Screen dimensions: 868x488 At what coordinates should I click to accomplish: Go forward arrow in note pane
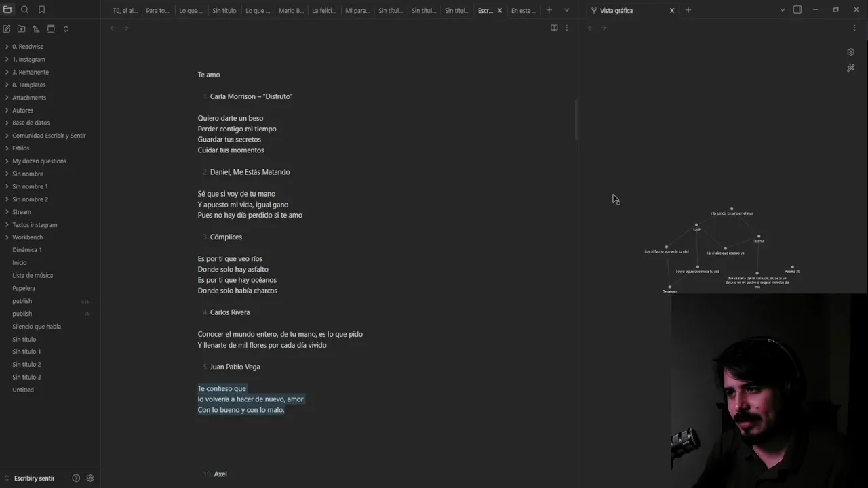pyautogui.click(x=125, y=28)
